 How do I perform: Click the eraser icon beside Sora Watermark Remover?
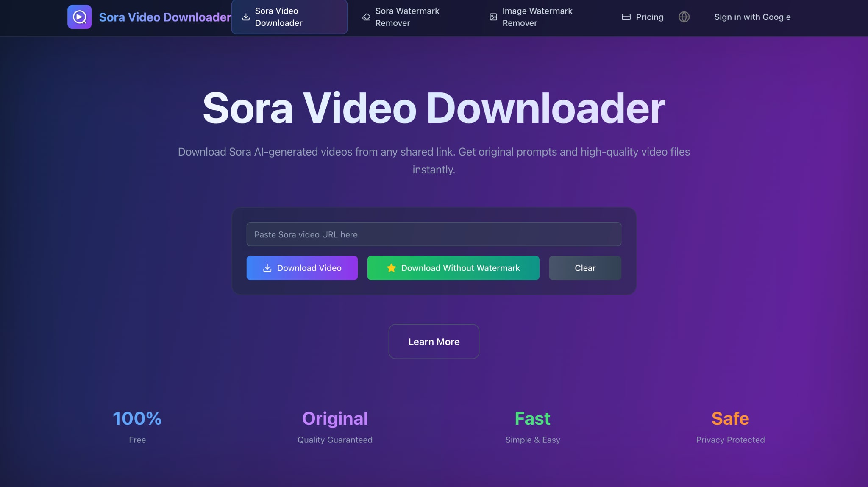pos(365,17)
